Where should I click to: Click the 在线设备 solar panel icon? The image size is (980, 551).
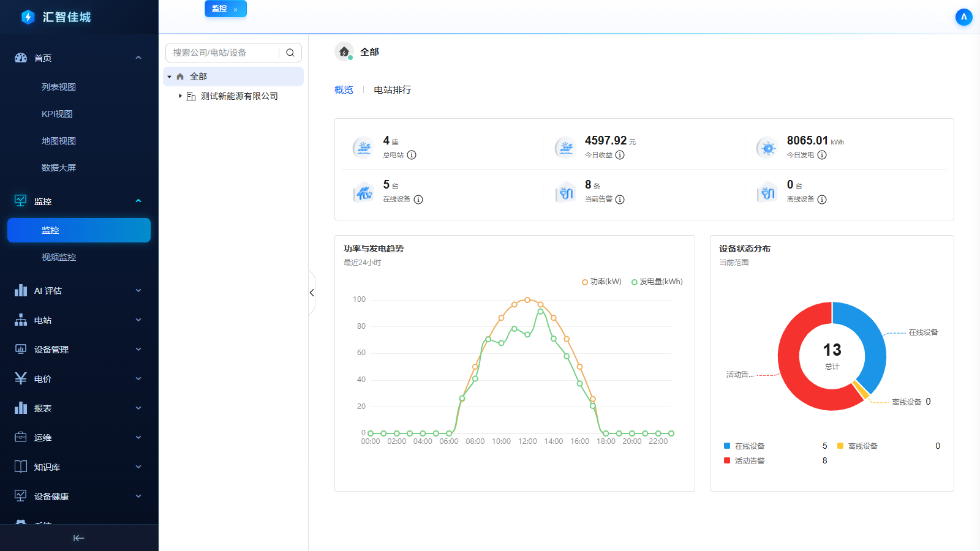point(364,193)
